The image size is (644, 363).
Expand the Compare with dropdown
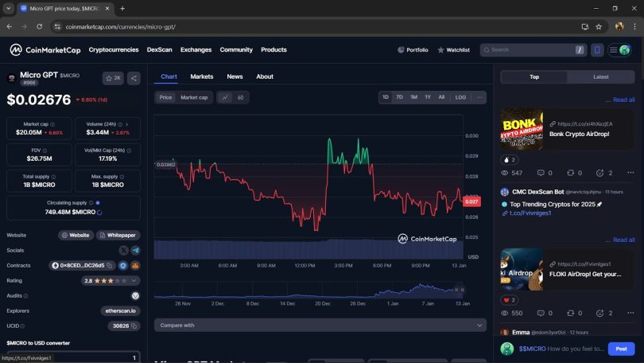[x=320, y=325]
